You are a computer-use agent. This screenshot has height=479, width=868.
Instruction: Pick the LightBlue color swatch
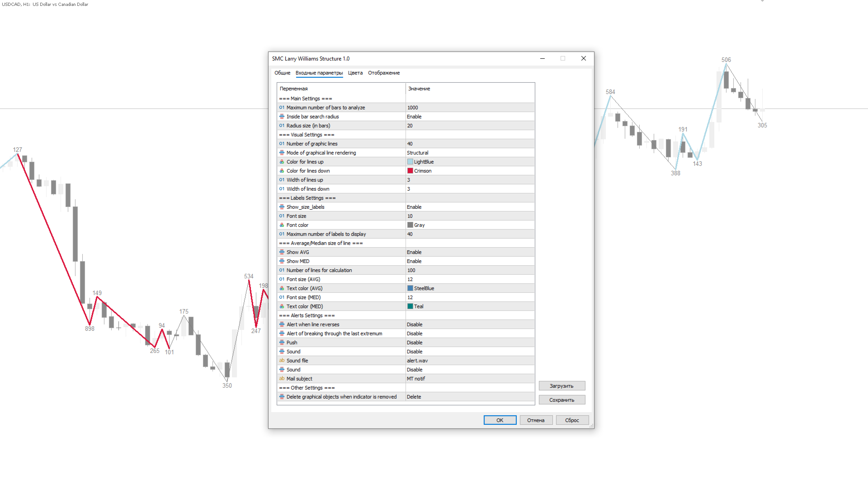410,162
